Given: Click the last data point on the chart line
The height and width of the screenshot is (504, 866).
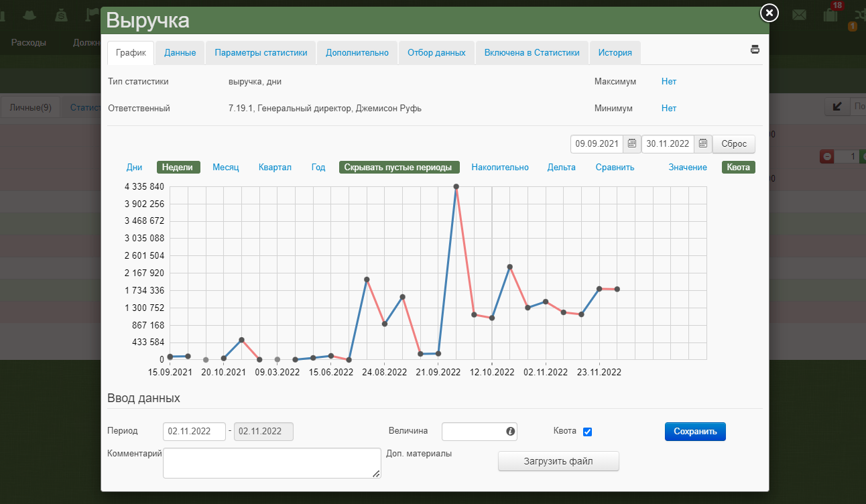Looking at the screenshot, I should [617, 289].
